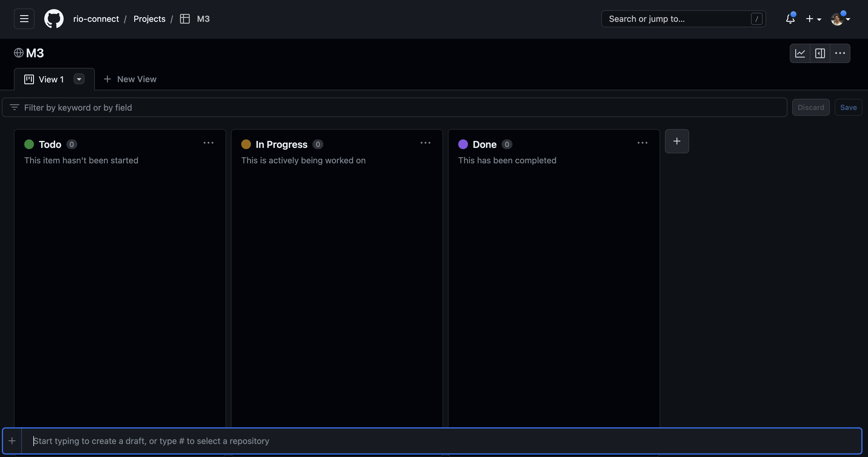Add a New View tab

(x=130, y=79)
